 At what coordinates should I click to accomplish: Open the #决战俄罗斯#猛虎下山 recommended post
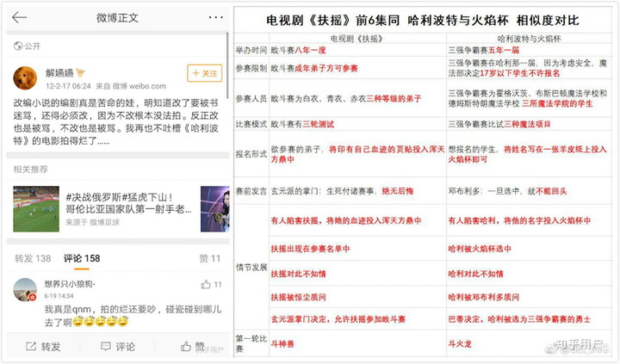coord(128,203)
